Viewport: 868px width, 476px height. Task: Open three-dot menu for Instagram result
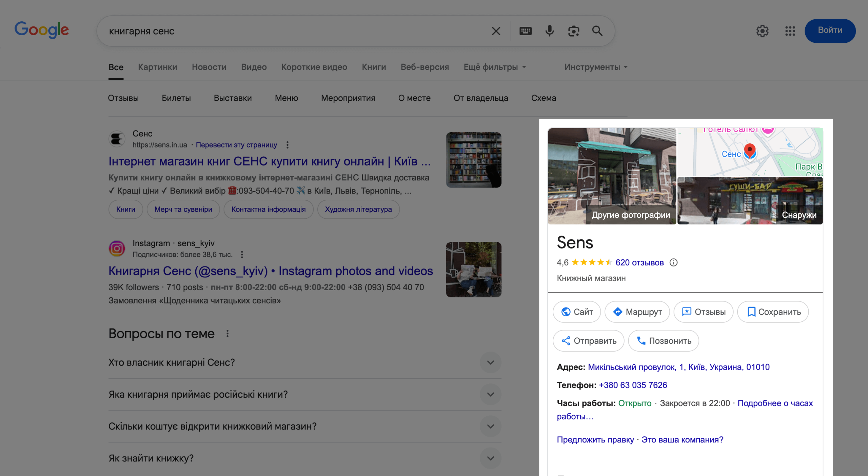[x=242, y=255]
